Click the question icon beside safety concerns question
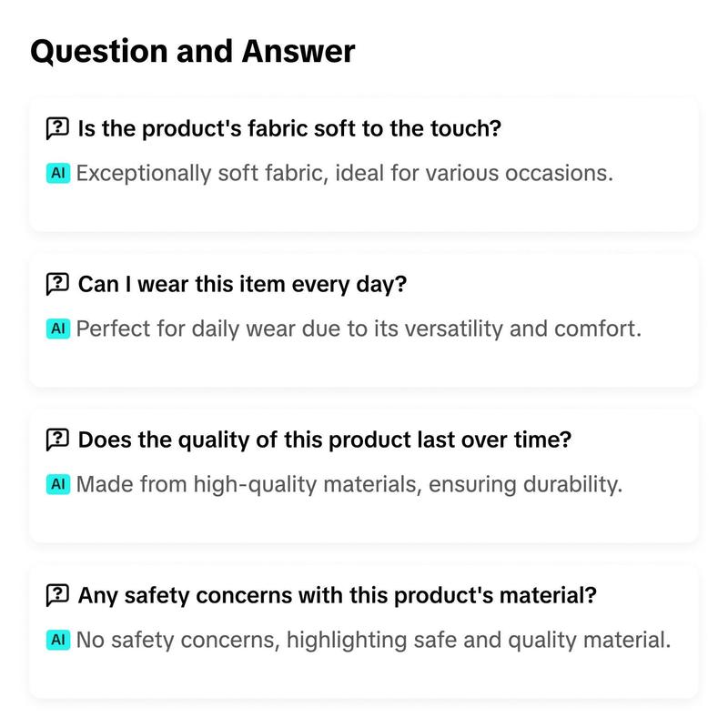This screenshot has height=728, width=728. (x=57, y=595)
